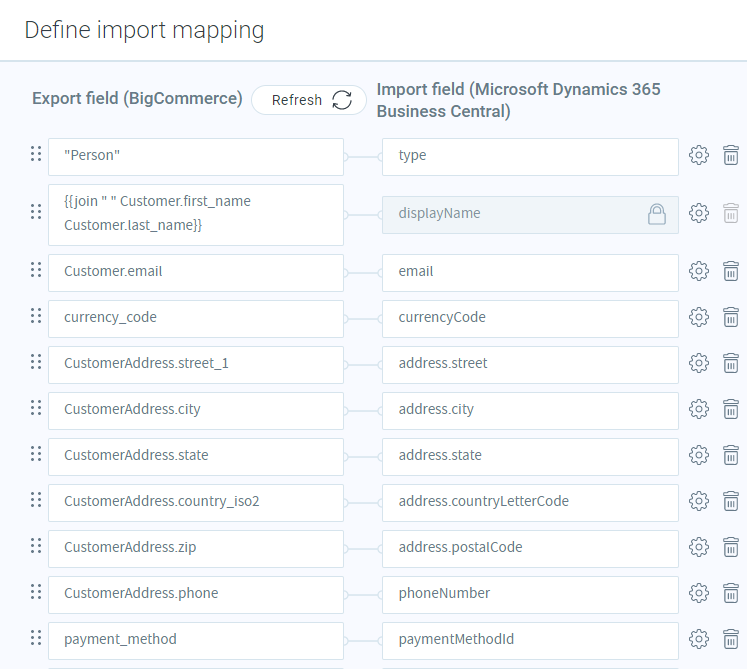Delete the address.city mapping row
Viewport: 747px width, 669px height.
click(x=731, y=409)
